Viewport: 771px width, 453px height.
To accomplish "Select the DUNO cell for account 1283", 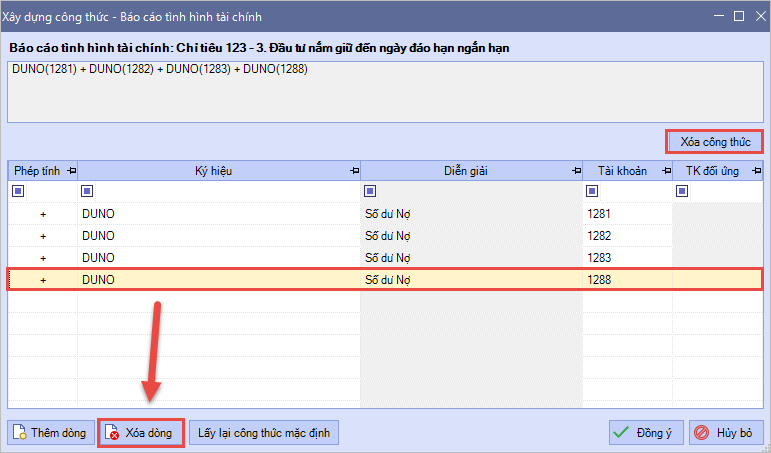I will pos(218,257).
